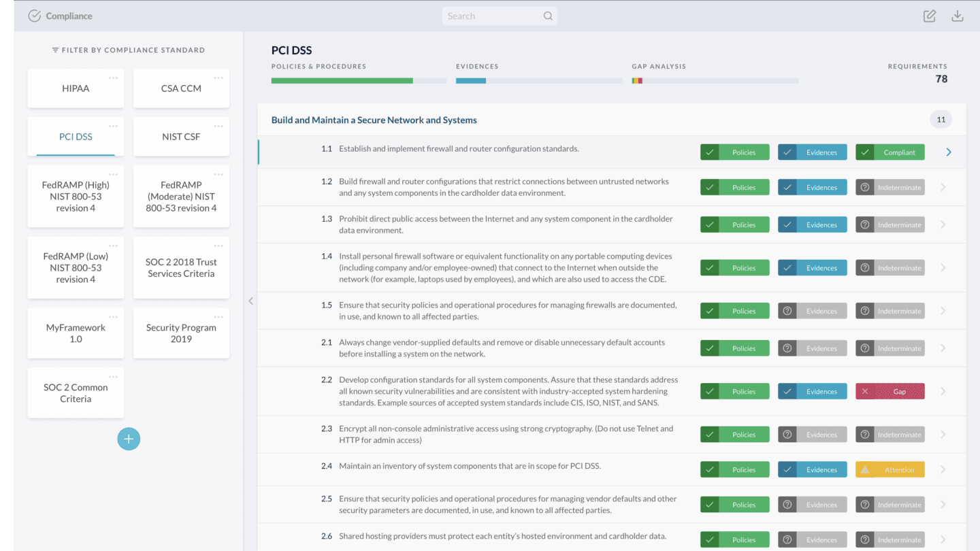
Task: Select the SOC 2 Common Criteria card
Action: tap(76, 393)
